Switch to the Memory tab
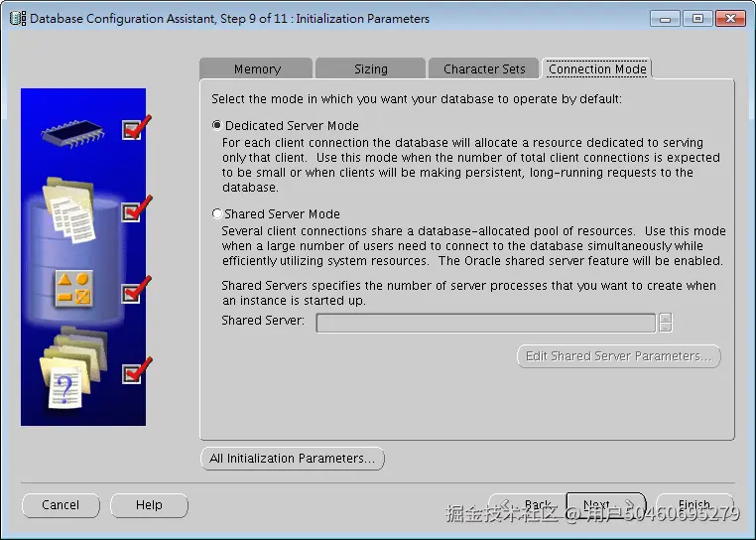 (257, 68)
